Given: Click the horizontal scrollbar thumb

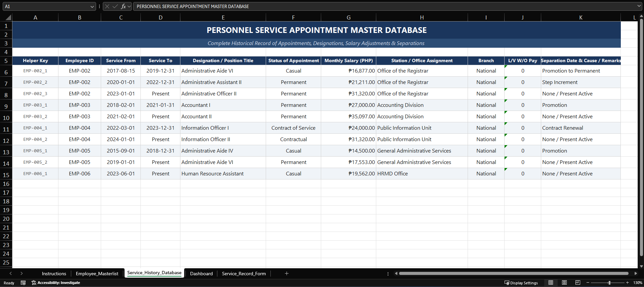Looking at the screenshot, I should point(514,274).
